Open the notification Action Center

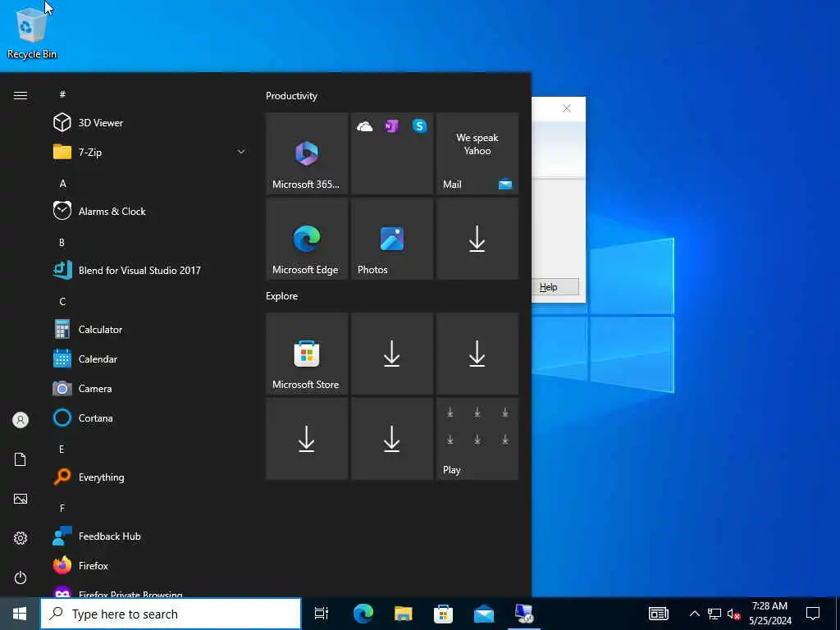tap(813, 614)
